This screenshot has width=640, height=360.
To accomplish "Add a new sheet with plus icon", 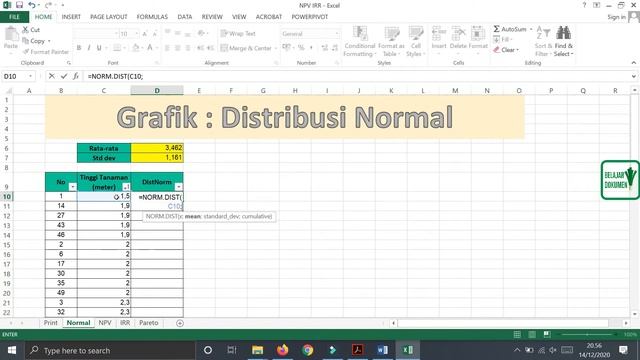I will pos(180,323).
